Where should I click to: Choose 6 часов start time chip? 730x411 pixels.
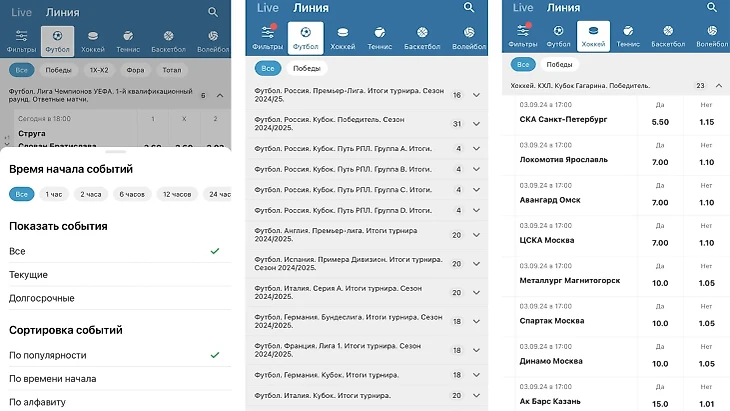(x=132, y=194)
